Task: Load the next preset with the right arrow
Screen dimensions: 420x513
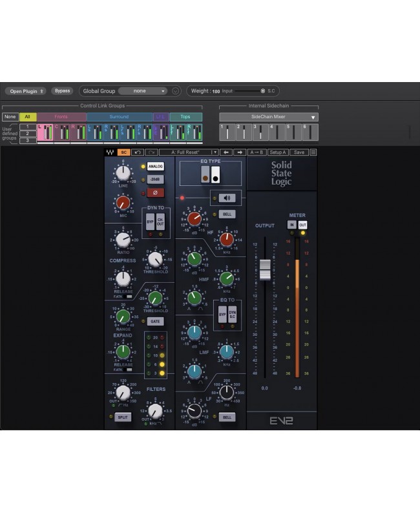Action: pos(240,152)
